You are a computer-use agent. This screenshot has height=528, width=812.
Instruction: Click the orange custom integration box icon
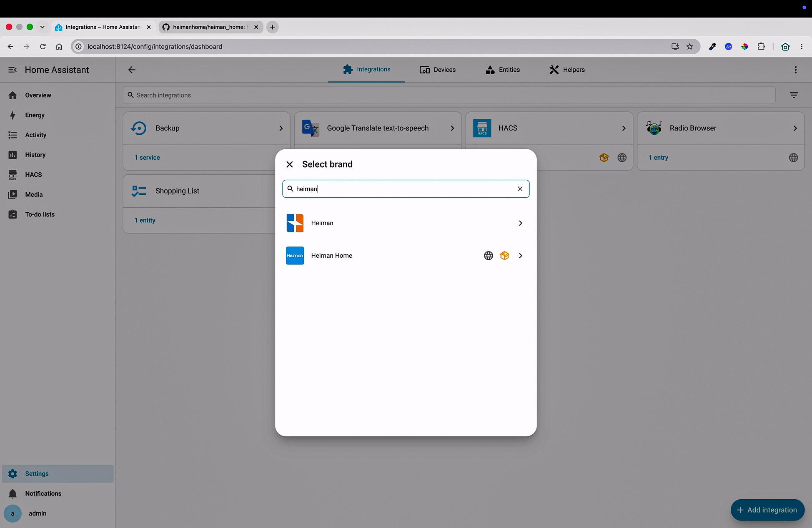click(x=504, y=256)
